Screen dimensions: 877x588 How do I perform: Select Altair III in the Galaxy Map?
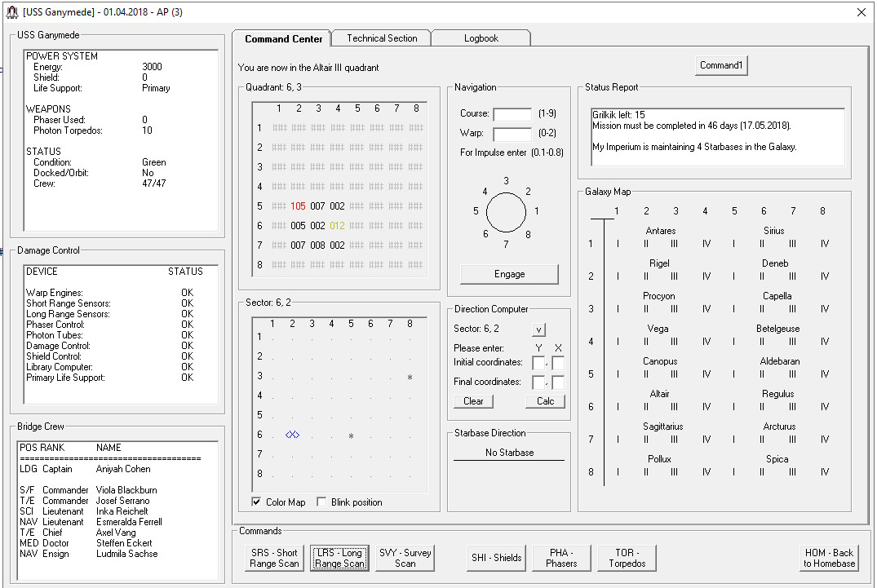pos(674,407)
